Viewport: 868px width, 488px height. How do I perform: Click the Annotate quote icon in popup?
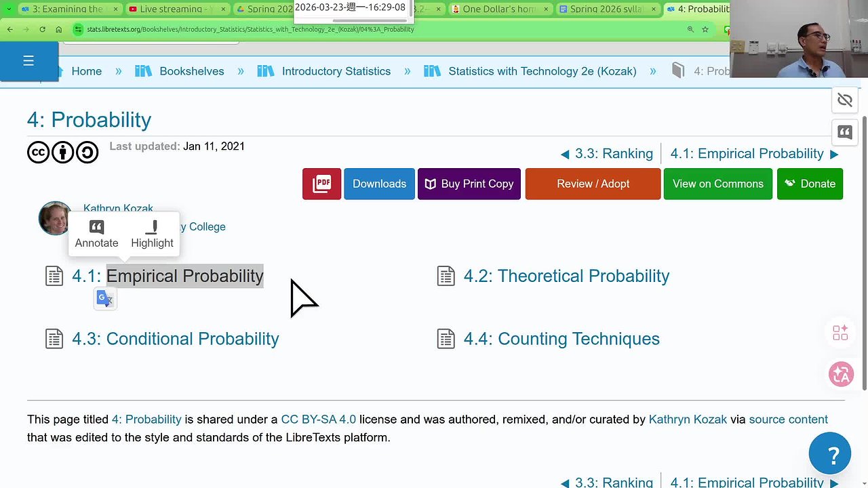[96, 227]
